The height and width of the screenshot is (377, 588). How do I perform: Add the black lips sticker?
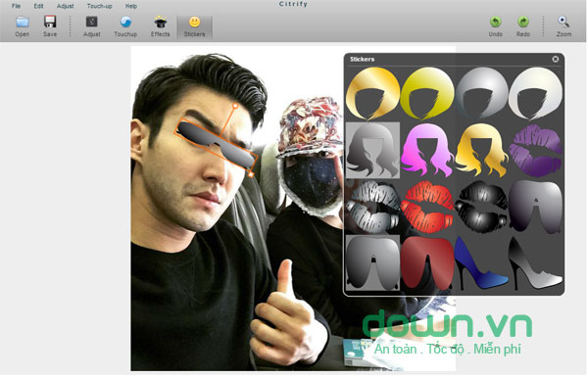click(481, 206)
